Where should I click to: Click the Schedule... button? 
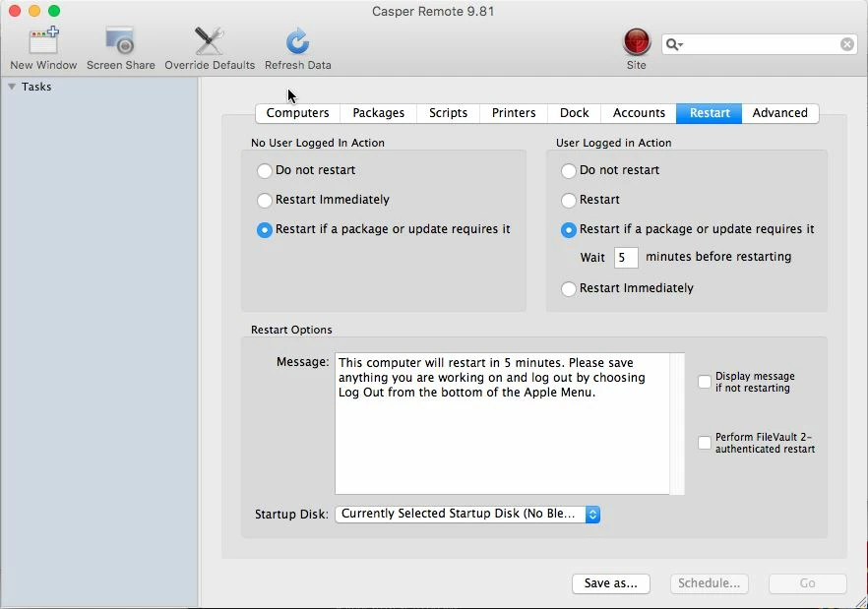(x=710, y=583)
